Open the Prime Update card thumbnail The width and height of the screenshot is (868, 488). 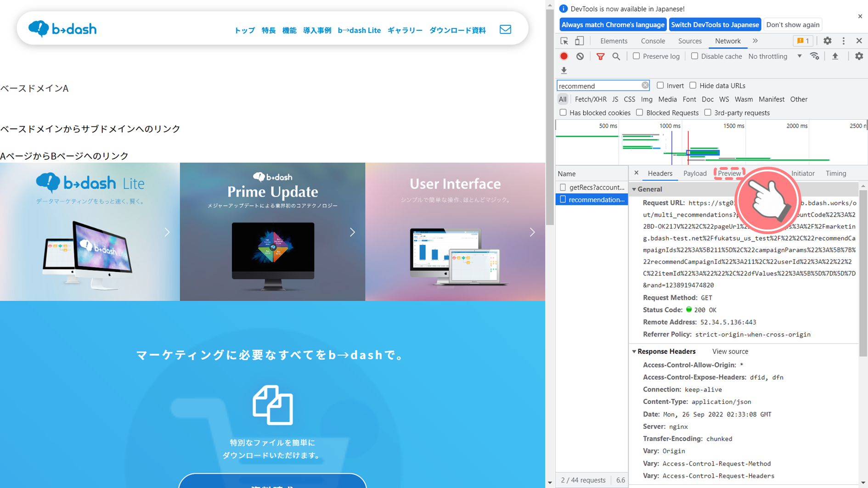coord(273,232)
